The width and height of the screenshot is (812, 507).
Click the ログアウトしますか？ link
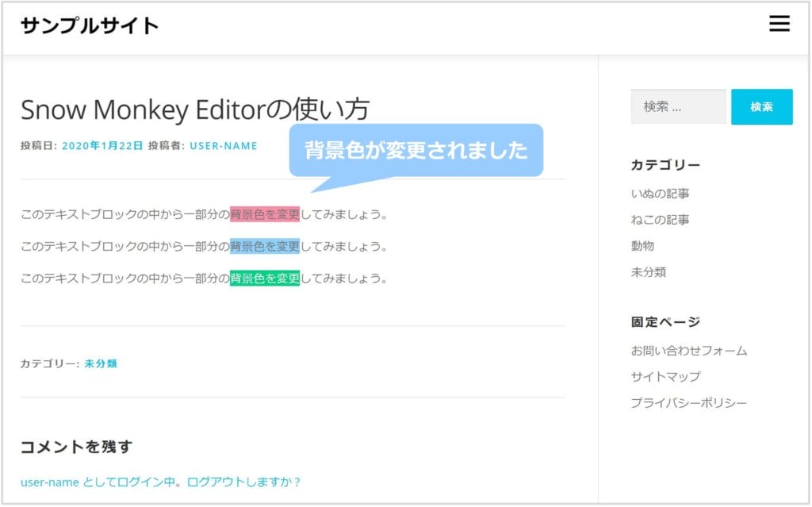point(243,482)
